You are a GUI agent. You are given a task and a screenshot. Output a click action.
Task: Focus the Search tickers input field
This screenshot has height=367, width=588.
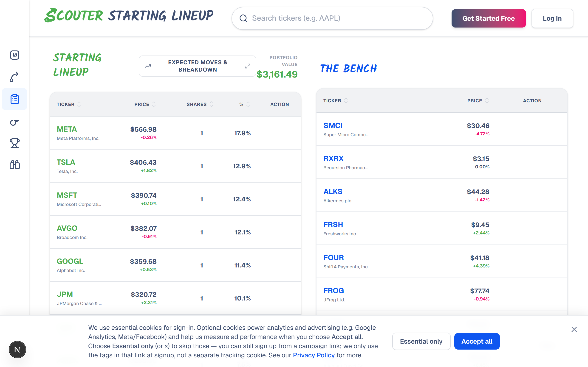(x=332, y=18)
